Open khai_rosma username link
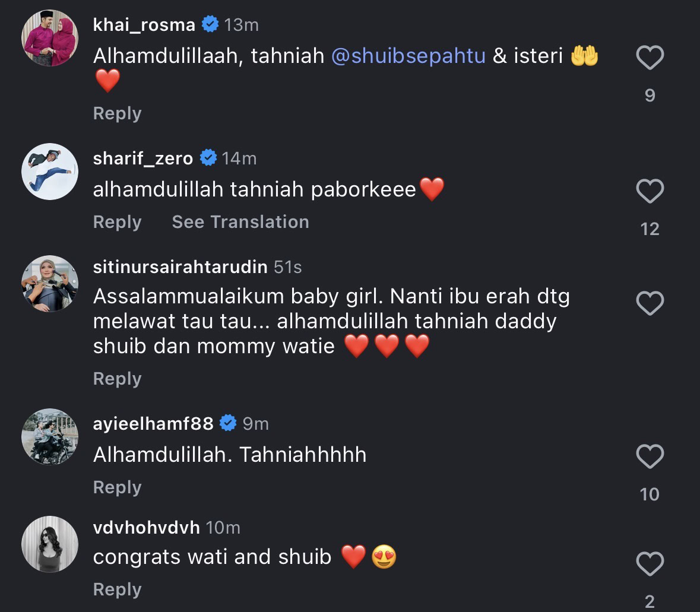The image size is (700, 612). click(144, 25)
